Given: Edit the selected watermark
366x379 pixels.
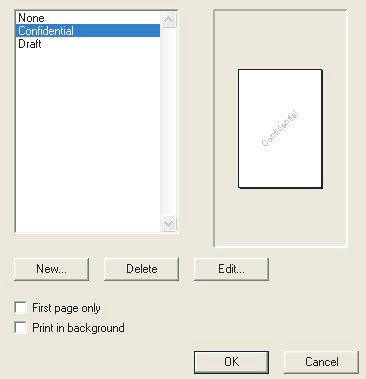Looking at the screenshot, I should tap(231, 269).
